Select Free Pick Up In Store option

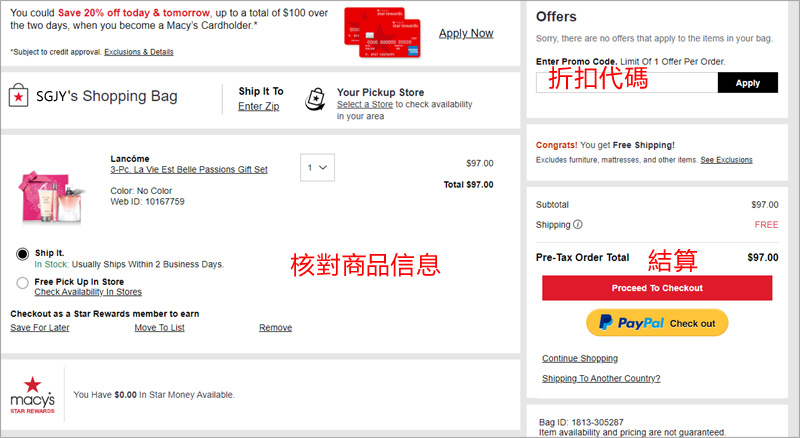(22, 283)
